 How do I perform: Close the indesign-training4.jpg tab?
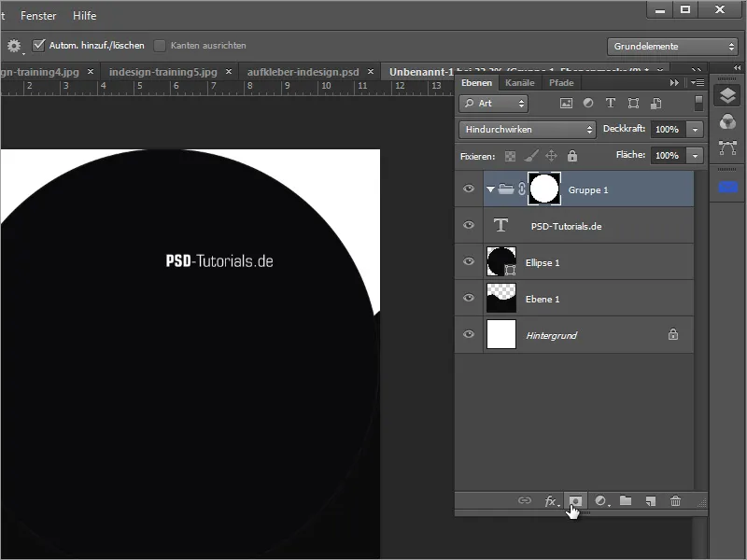pyautogui.click(x=91, y=72)
